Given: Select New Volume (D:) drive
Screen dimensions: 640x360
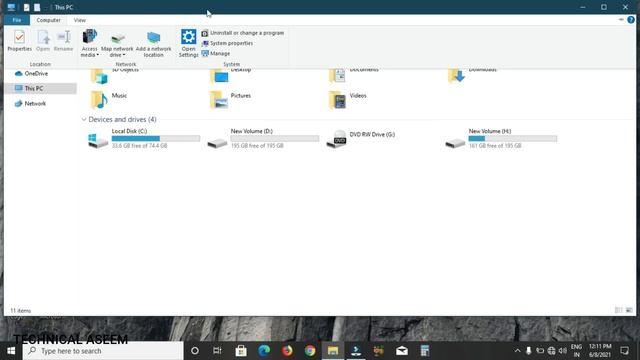Looking at the screenshot, I should click(x=262, y=138).
